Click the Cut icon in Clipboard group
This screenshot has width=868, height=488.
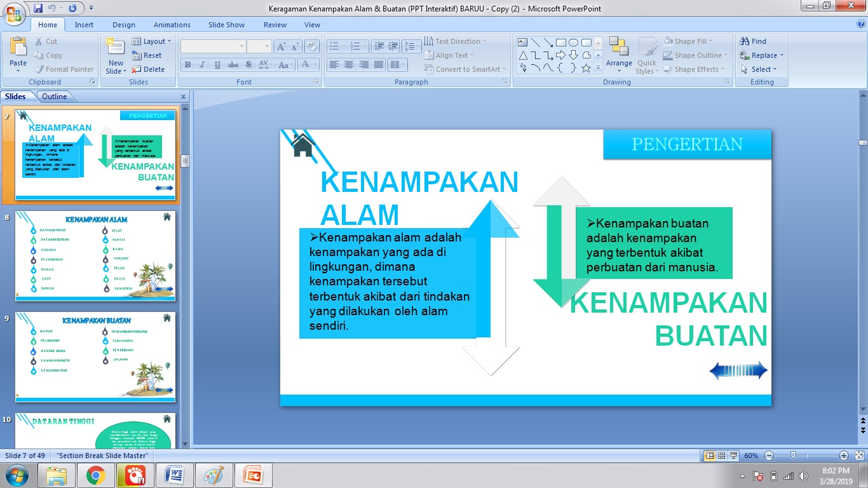tap(39, 41)
